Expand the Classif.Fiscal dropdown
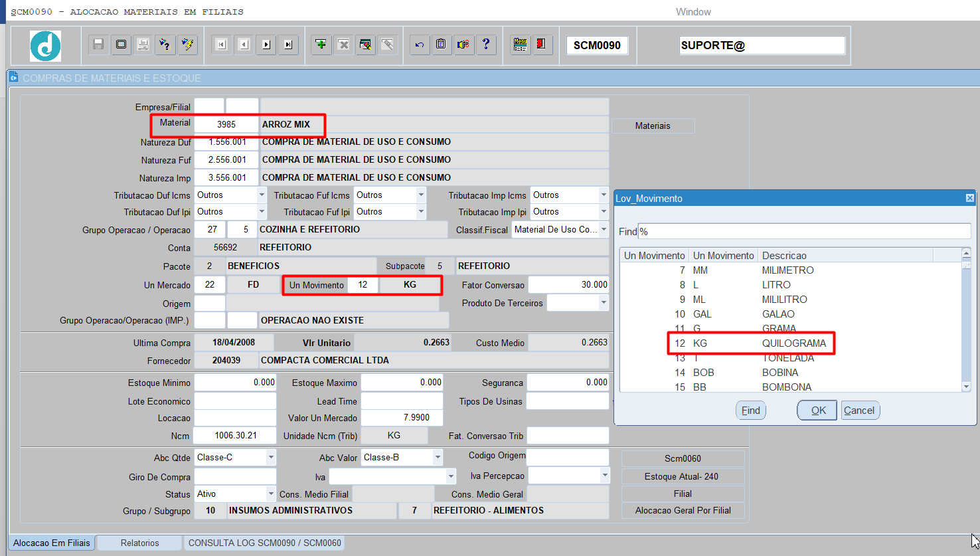980x556 pixels. pyautogui.click(x=604, y=229)
